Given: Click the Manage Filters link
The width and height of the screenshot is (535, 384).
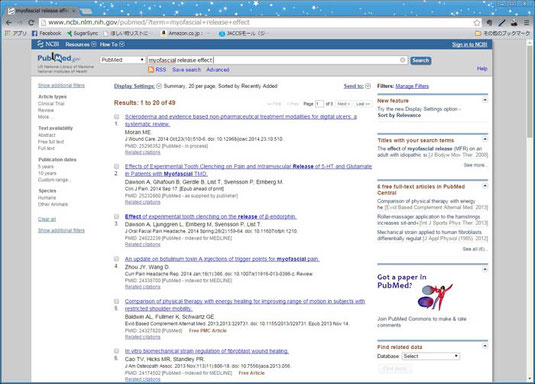Looking at the screenshot, I should click(x=412, y=86).
